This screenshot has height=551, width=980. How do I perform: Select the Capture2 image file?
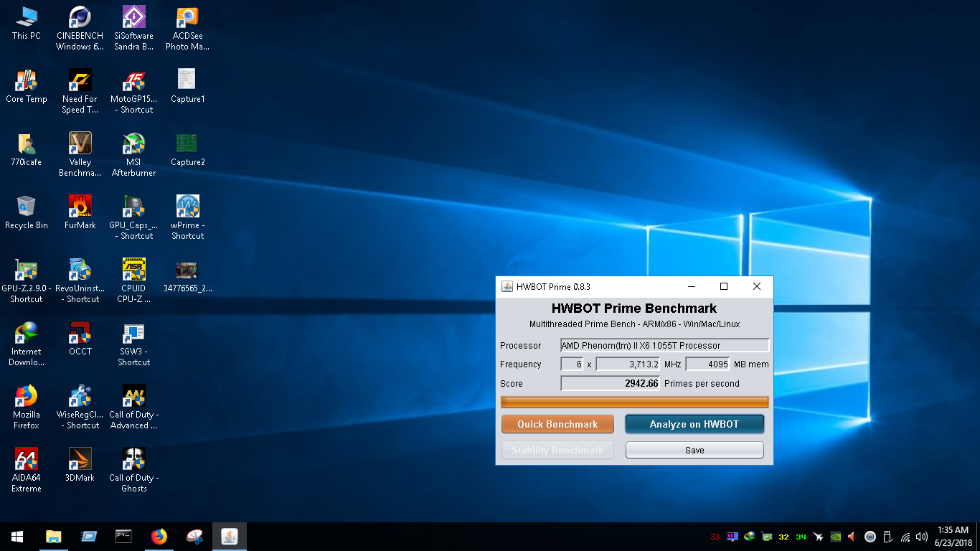[187, 149]
